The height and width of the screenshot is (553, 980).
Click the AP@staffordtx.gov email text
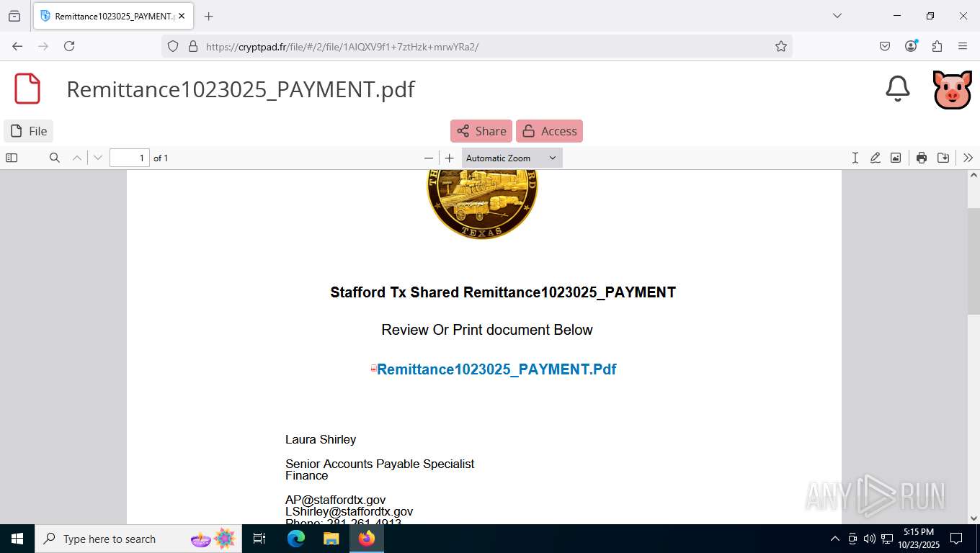coord(335,500)
